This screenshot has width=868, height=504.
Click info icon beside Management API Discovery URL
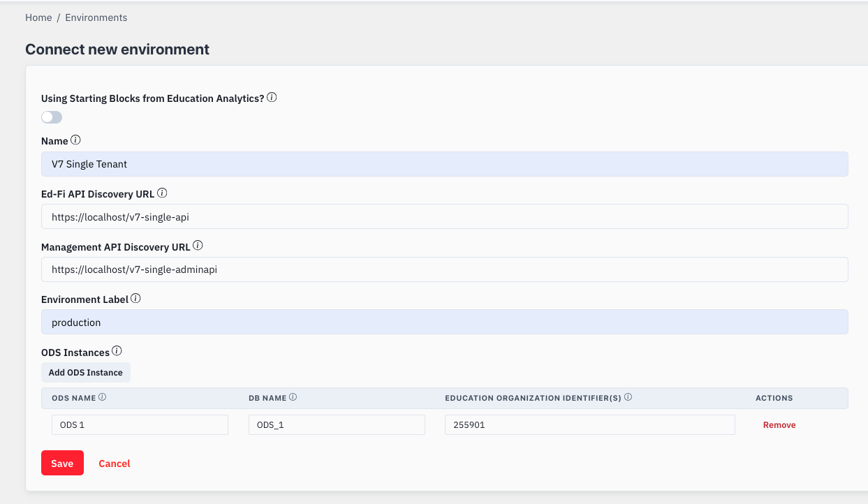click(198, 246)
